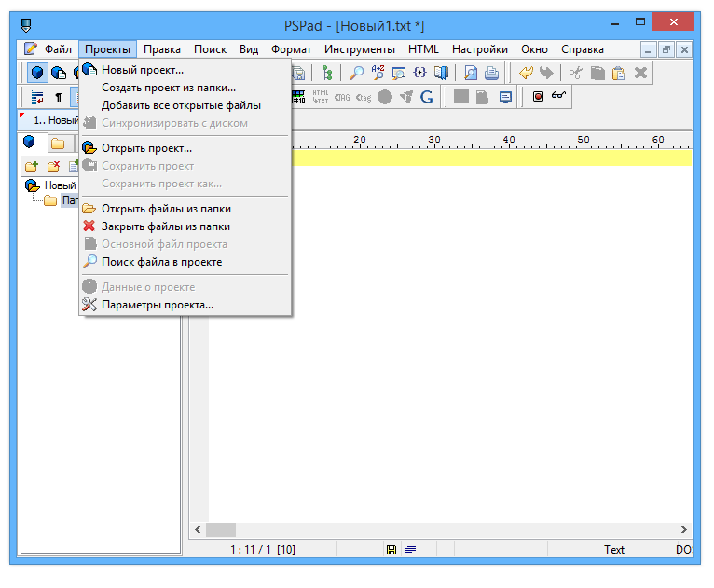Open the Инструменты menu
The image size is (714, 588).
click(x=360, y=49)
